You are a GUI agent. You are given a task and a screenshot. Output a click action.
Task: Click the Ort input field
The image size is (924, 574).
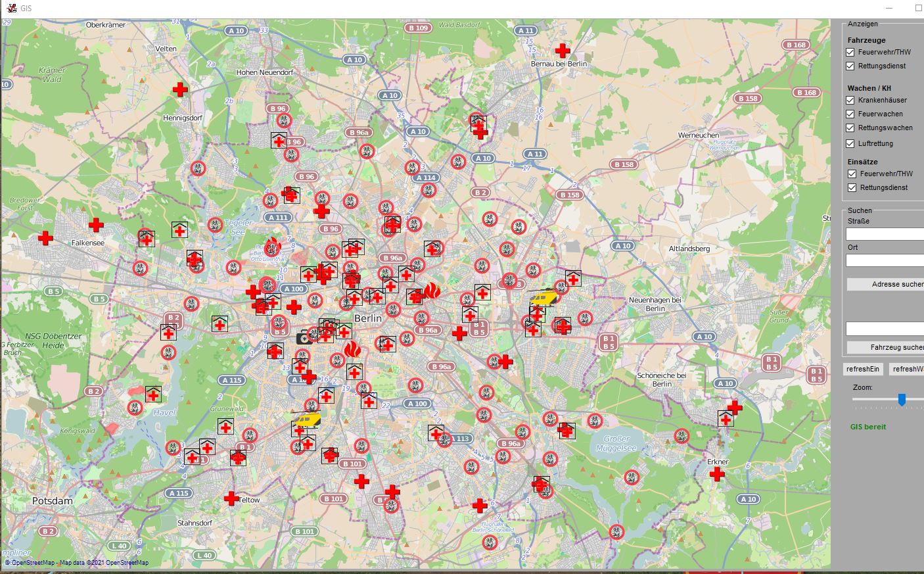(x=884, y=260)
